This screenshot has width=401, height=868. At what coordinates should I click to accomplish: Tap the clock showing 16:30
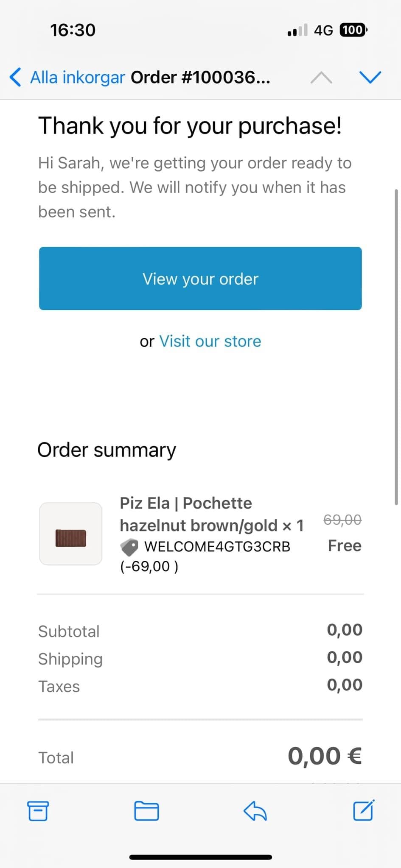click(73, 30)
